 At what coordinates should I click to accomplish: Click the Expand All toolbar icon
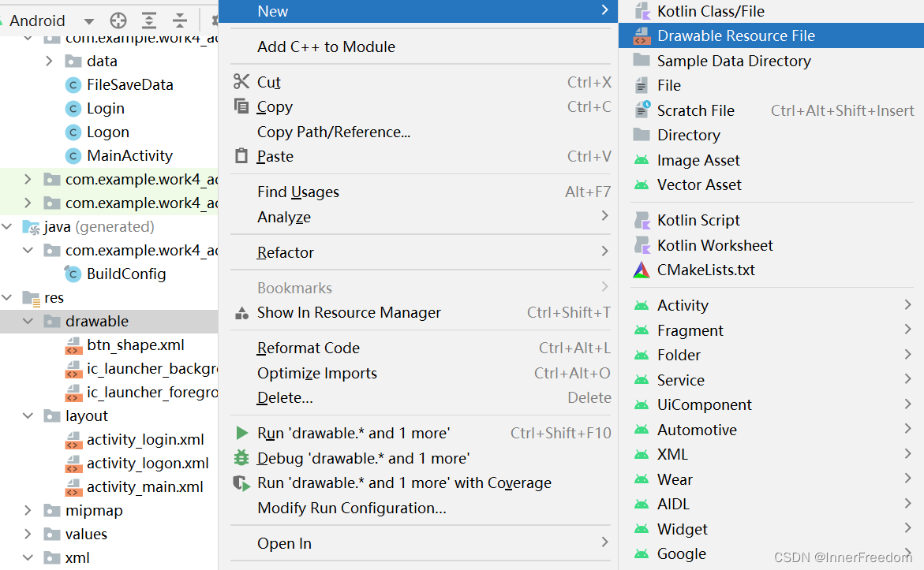[x=149, y=20]
